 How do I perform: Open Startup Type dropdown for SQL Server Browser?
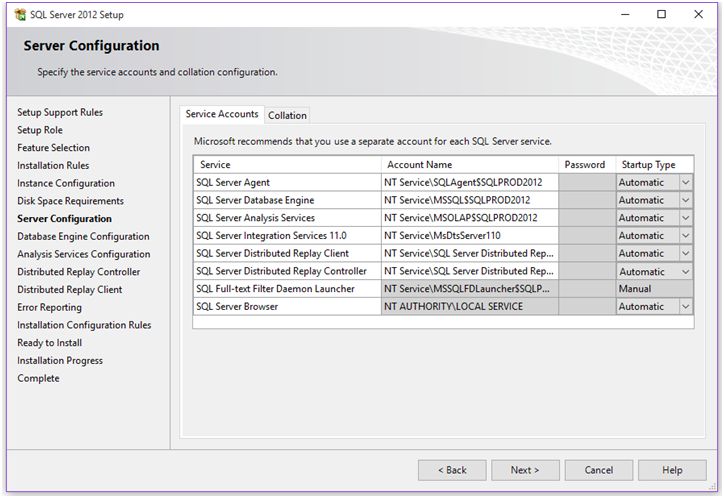pos(686,306)
